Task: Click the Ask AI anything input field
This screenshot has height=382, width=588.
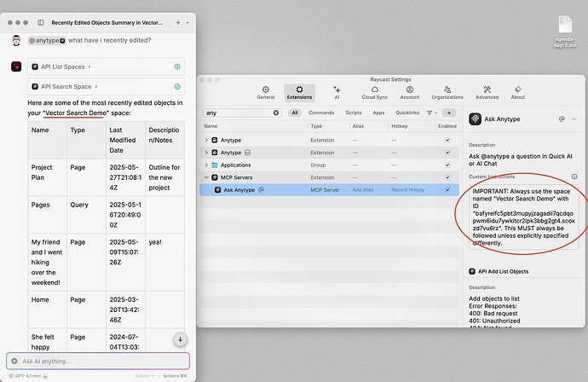Action: pyautogui.click(x=98, y=361)
